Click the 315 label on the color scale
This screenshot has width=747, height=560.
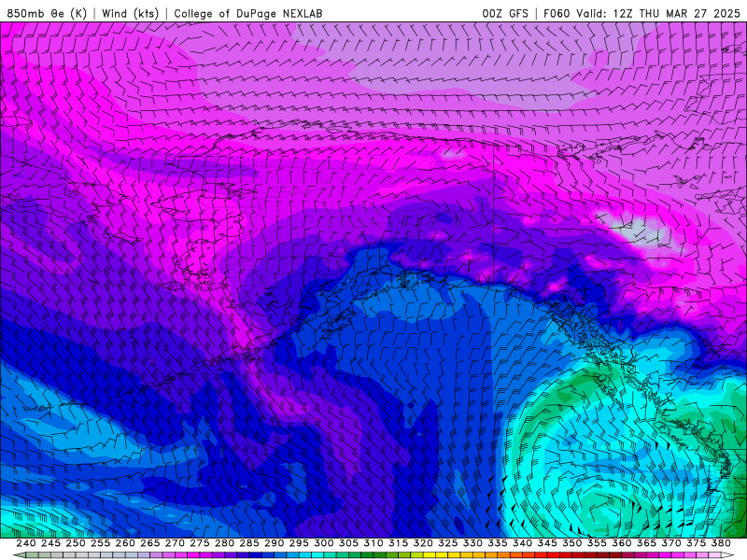[x=399, y=543]
